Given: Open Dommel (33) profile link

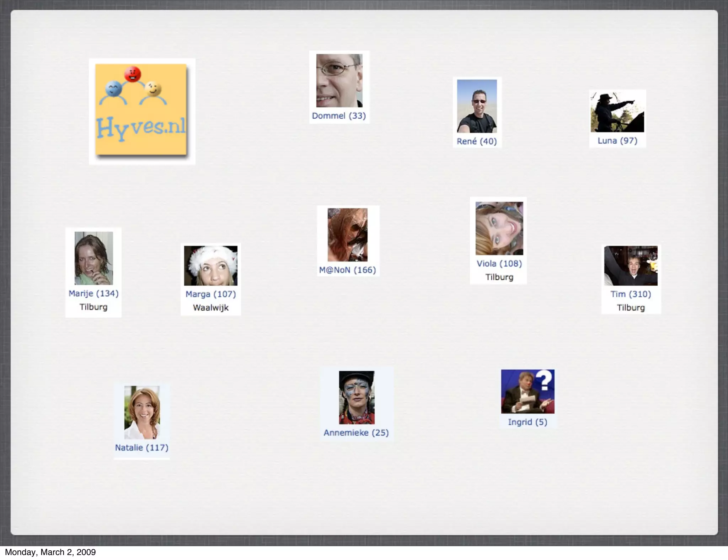Looking at the screenshot, I should pos(339,116).
